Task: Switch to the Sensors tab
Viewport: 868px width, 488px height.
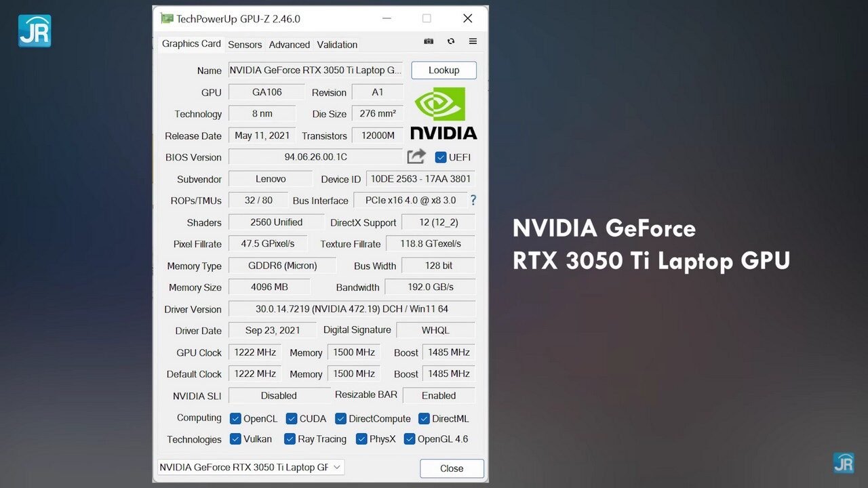Action: 245,45
